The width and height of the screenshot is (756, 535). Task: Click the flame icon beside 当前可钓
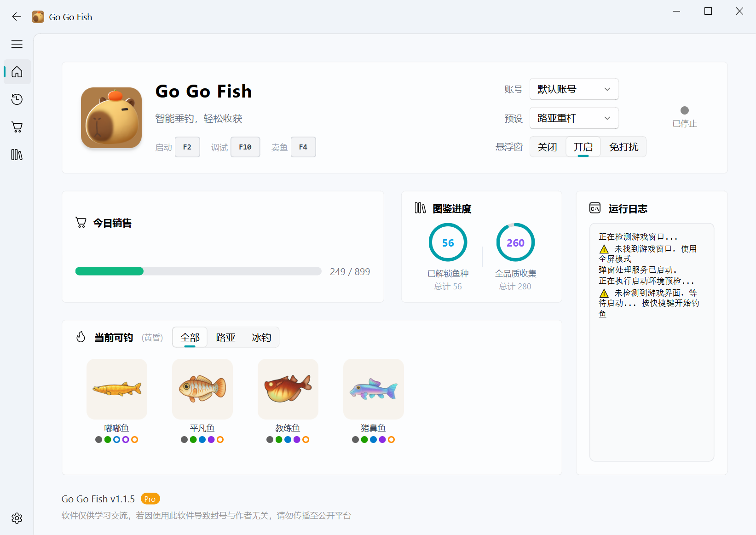point(81,337)
